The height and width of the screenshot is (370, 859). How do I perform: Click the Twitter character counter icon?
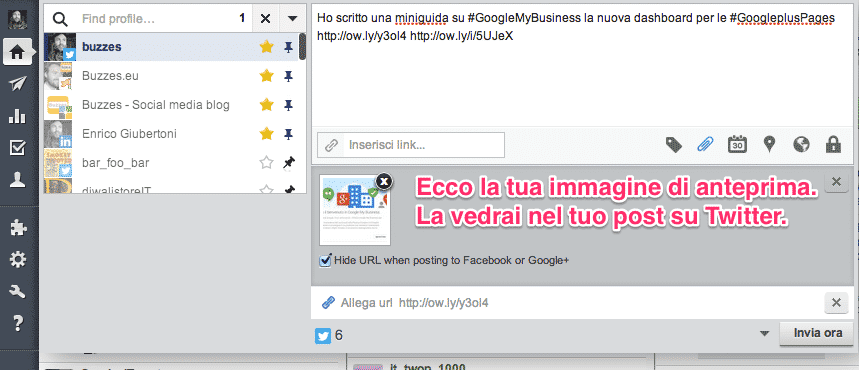pyautogui.click(x=323, y=335)
